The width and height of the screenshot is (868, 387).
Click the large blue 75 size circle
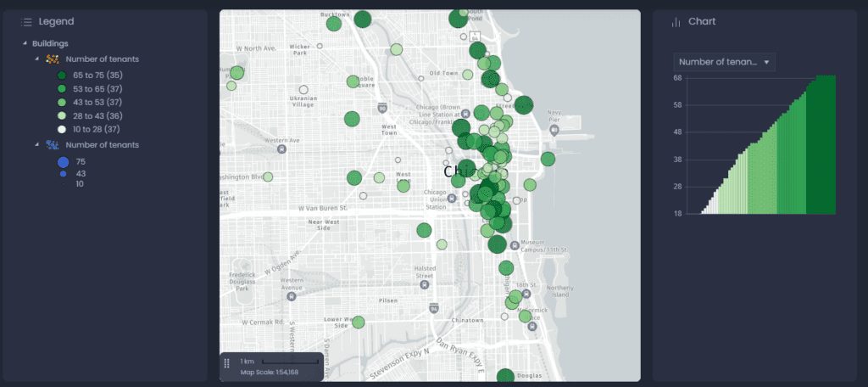coord(63,162)
